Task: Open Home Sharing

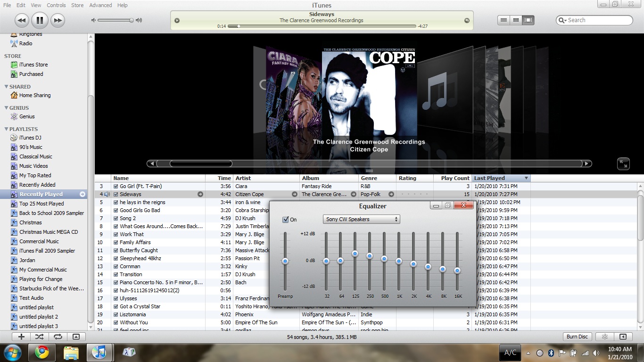Action: pos(35,95)
